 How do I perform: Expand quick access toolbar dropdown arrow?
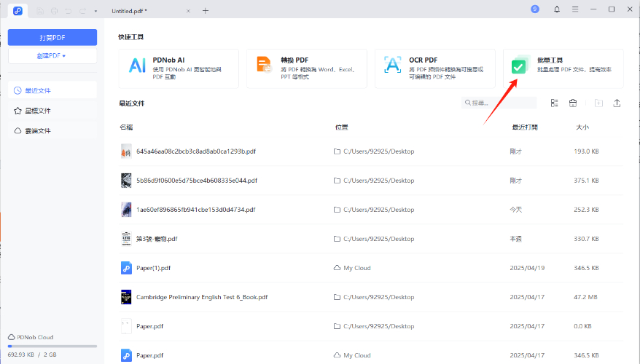[x=95, y=11]
